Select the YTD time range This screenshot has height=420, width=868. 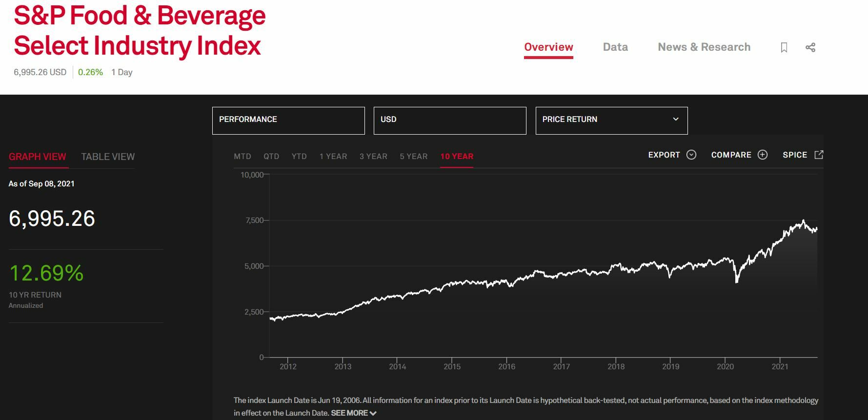pyautogui.click(x=299, y=157)
